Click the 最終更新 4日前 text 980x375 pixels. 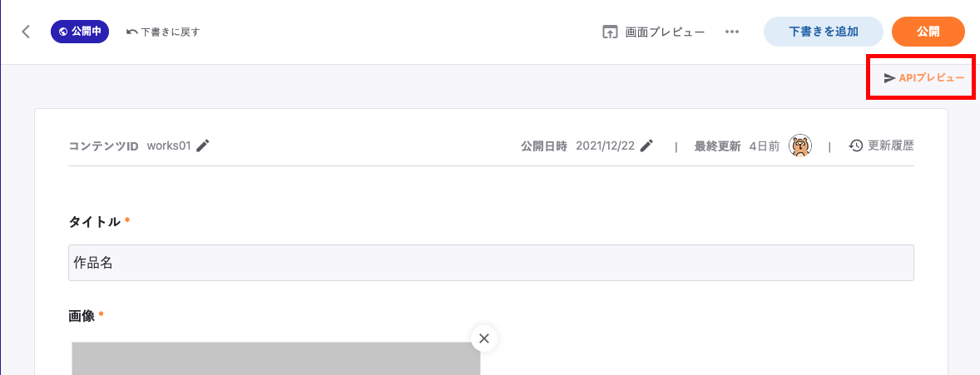737,146
